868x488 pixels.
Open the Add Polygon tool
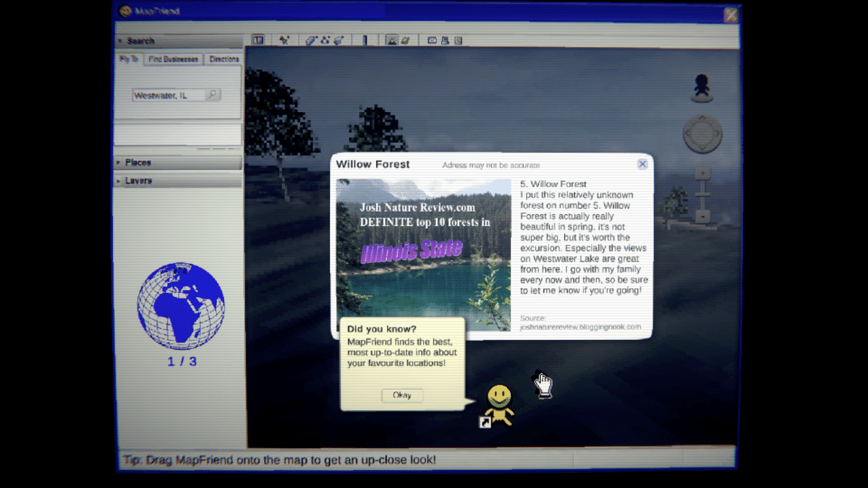pos(310,40)
